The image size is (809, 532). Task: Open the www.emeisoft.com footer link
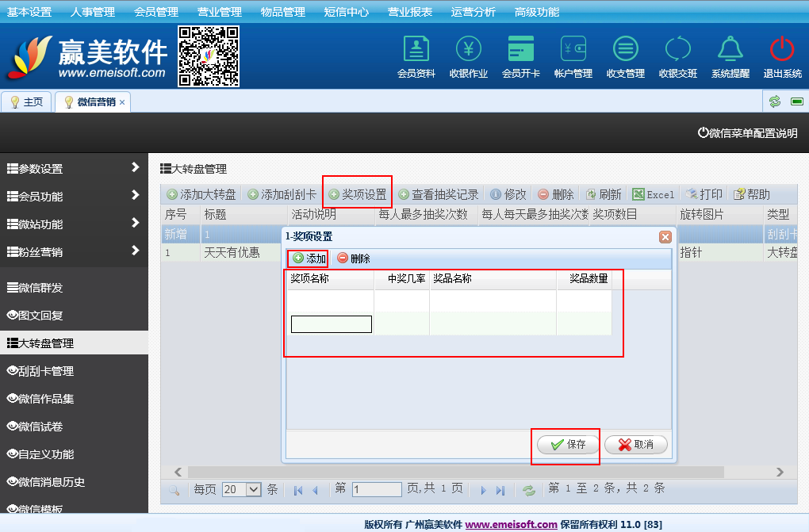[511, 524]
